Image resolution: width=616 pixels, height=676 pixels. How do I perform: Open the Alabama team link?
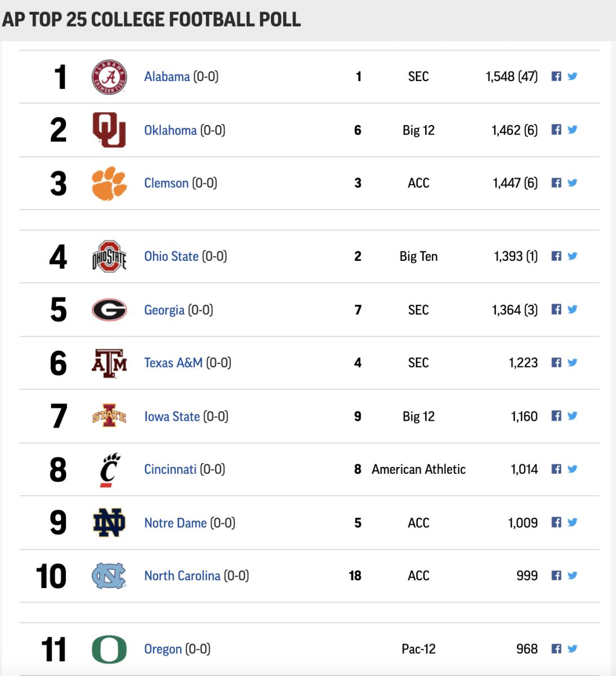point(167,77)
